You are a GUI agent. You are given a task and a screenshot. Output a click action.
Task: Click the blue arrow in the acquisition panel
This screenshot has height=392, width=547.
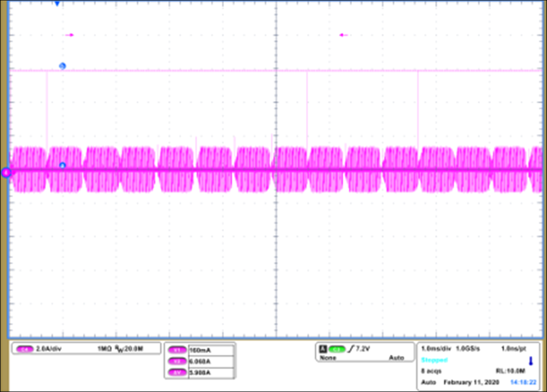[x=530, y=361]
